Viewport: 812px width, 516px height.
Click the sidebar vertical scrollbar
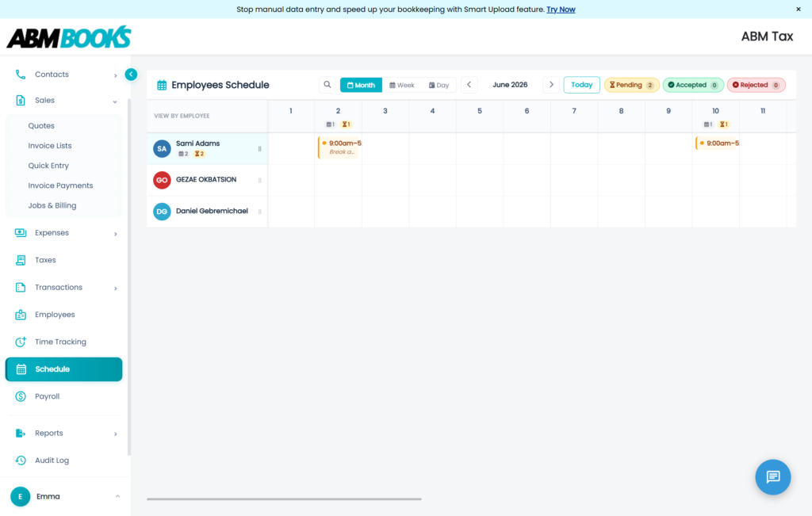(129, 277)
